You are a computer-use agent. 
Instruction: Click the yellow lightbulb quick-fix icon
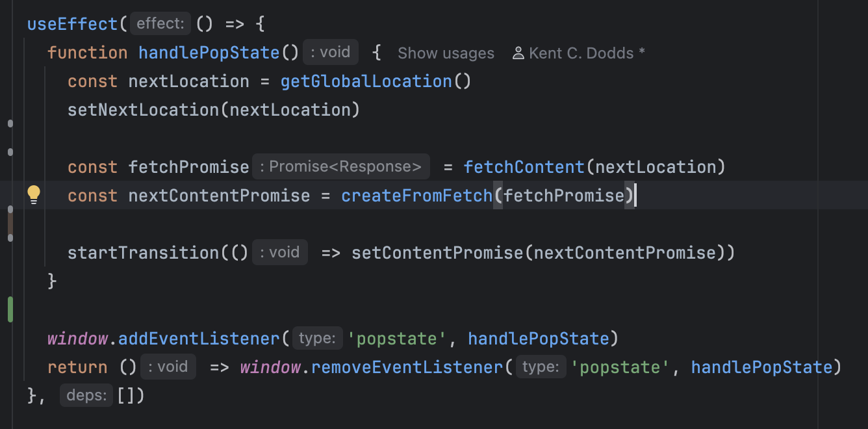tap(34, 194)
